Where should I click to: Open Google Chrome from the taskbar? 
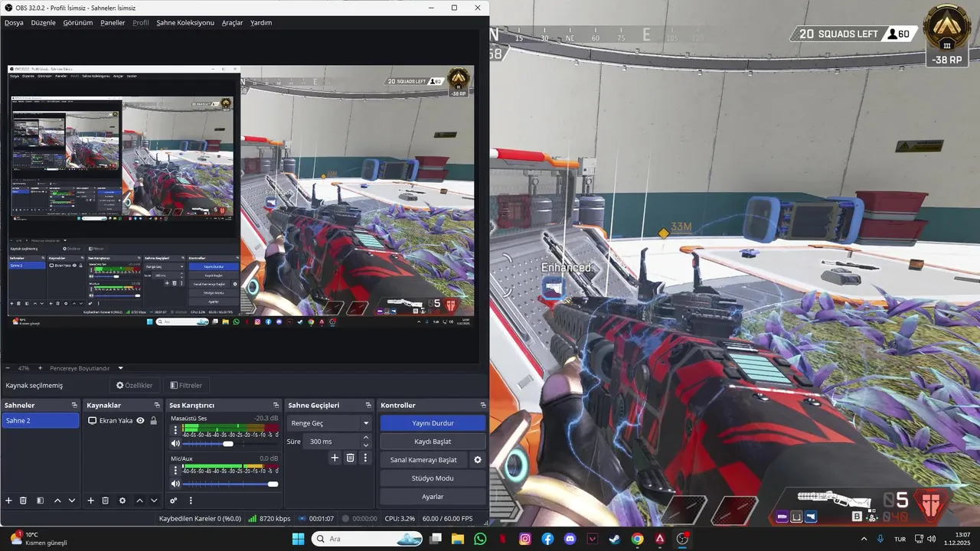coord(637,539)
